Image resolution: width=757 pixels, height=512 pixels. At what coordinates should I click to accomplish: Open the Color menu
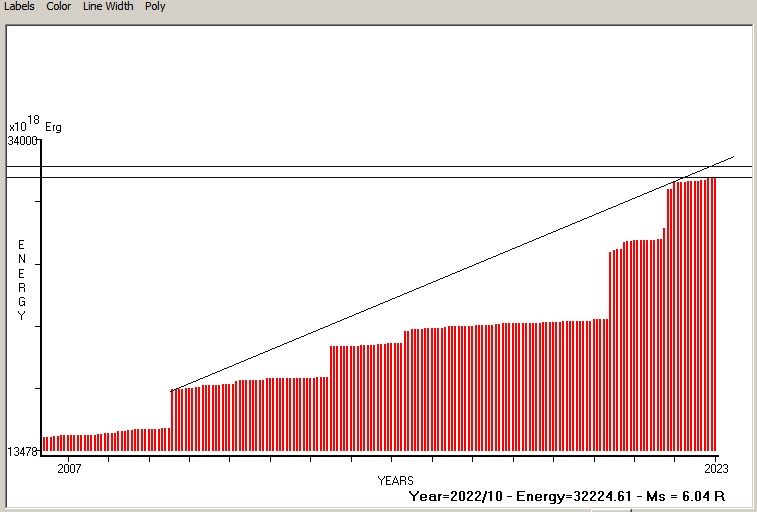(x=58, y=6)
